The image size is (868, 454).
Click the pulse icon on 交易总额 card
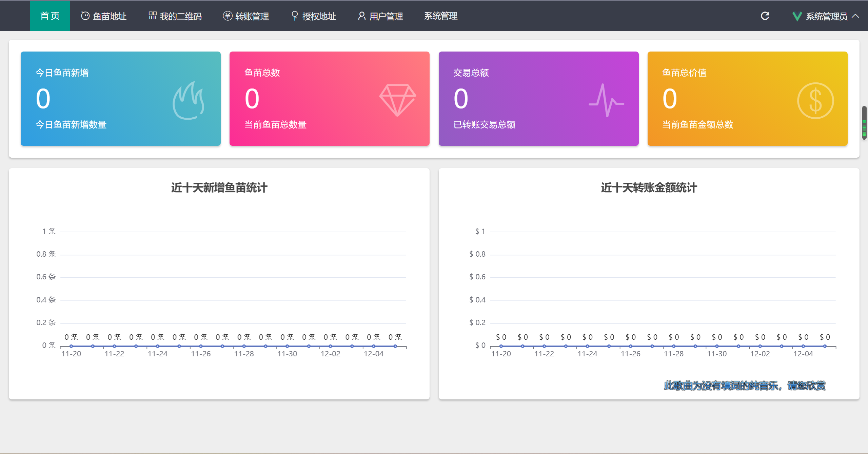pos(606,100)
